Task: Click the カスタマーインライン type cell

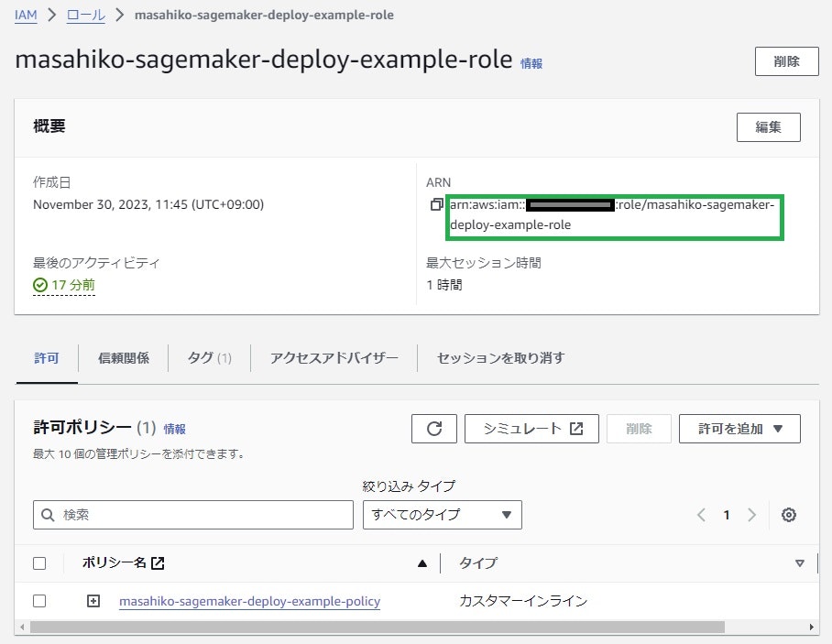Action: click(523, 601)
